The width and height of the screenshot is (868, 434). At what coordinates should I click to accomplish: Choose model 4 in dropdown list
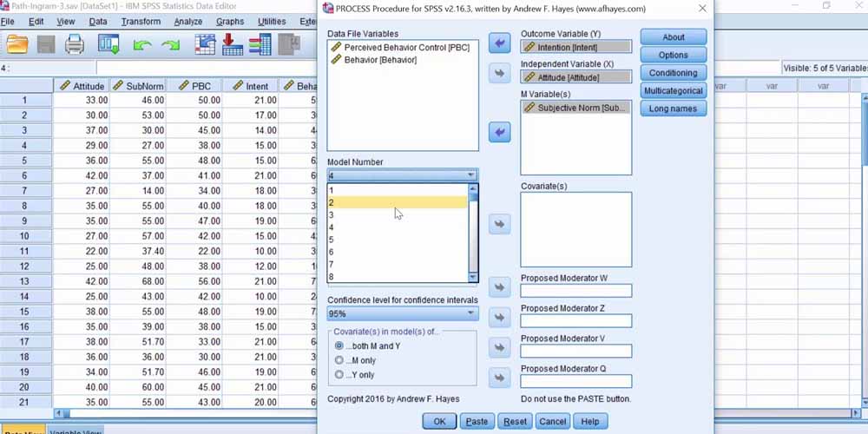(x=398, y=227)
